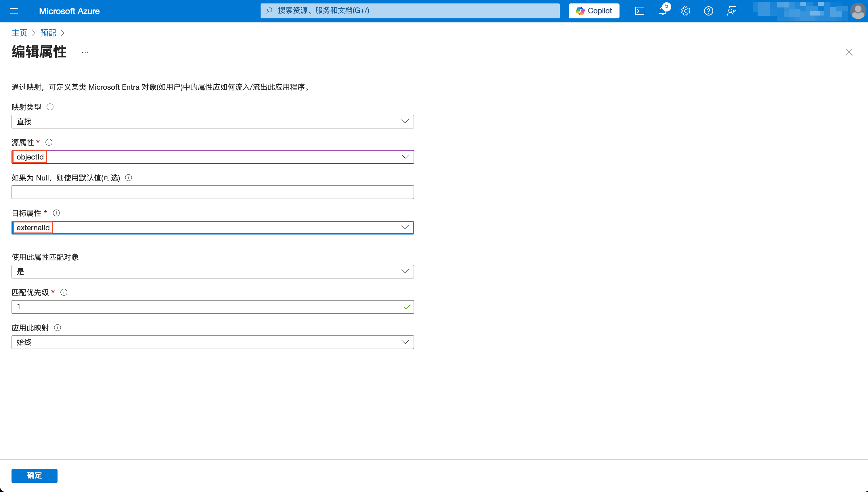The width and height of the screenshot is (868, 492).
Task: Open the feedback icon
Action: (731, 11)
